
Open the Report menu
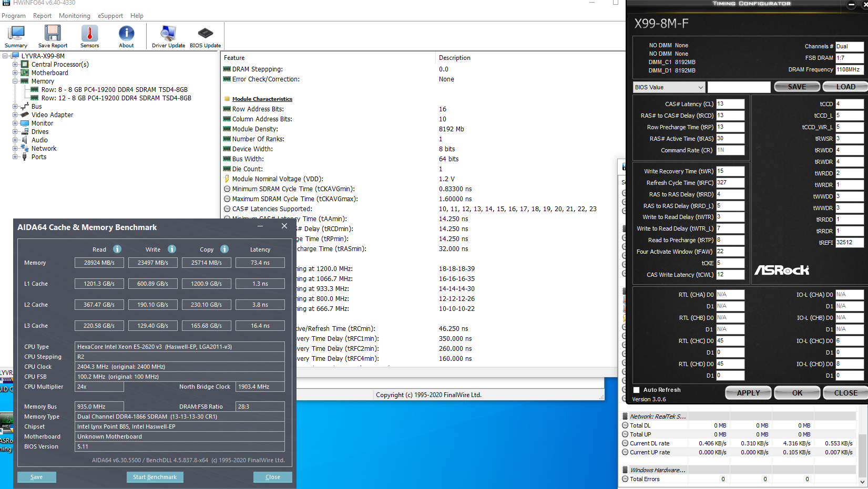point(43,16)
